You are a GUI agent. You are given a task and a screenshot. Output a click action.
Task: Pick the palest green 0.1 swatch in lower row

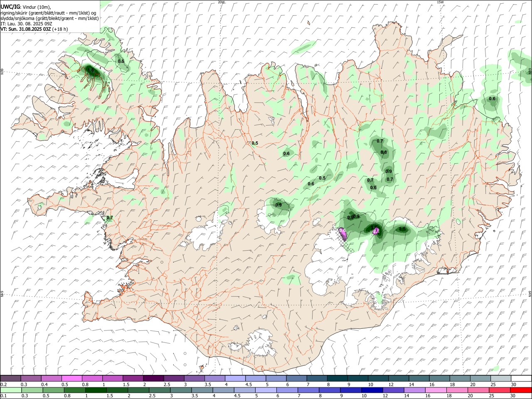pos(11,390)
